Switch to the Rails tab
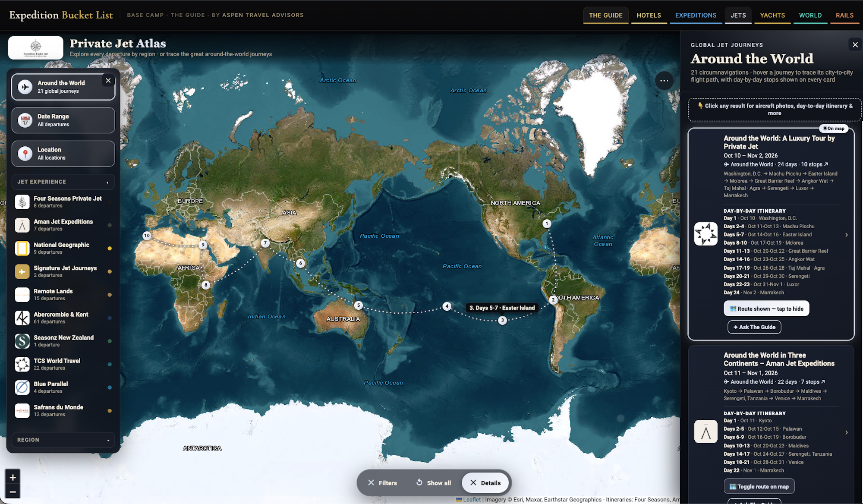The height and width of the screenshot is (504, 863). point(844,15)
